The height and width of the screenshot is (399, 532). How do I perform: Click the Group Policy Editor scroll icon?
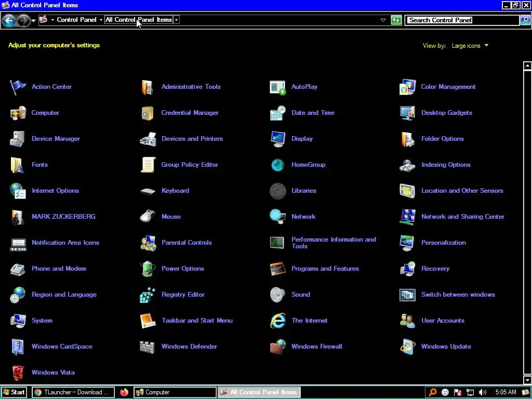click(148, 165)
